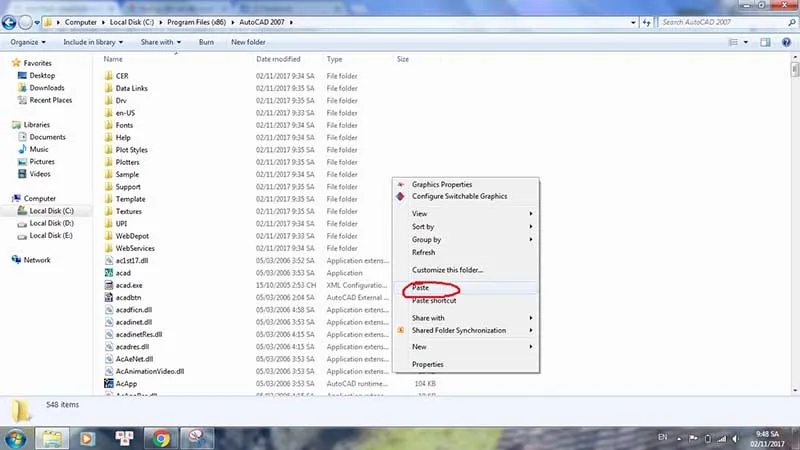Image resolution: width=800 pixels, height=450 pixels.
Task: Select the acad application icon
Action: tap(108, 273)
